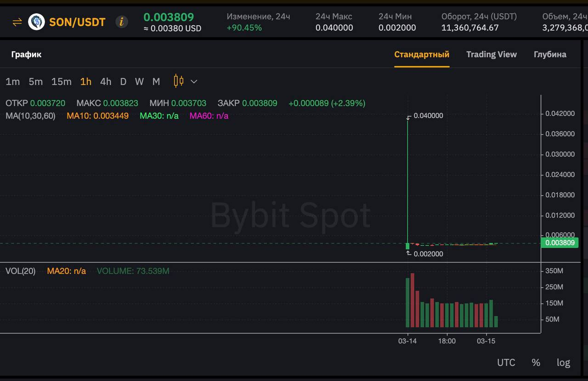Click the candlestick chart type icon
Image resolution: width=588 pixels, height=381 pixels.
[179, 81]
